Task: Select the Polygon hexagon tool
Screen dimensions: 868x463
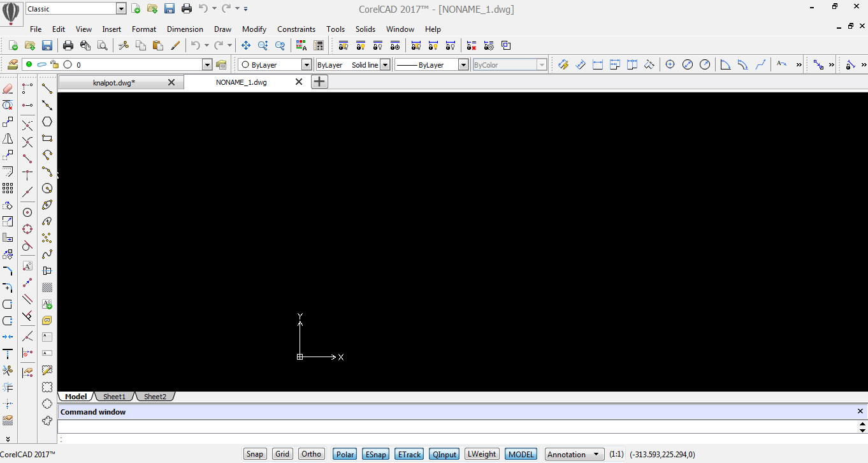Action: 47,122
